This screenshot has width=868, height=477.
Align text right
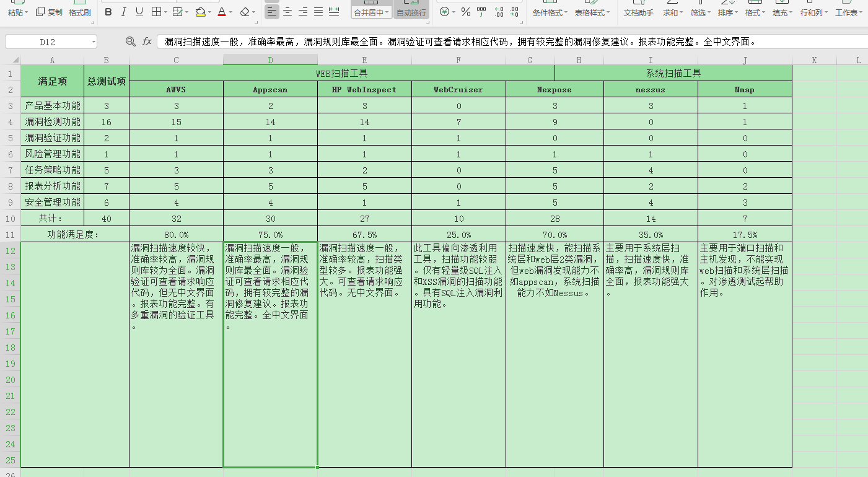click(303, 12)
